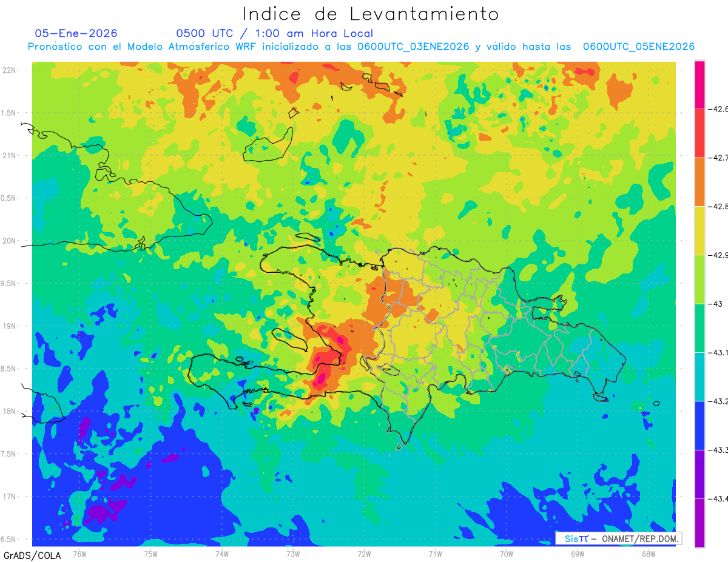This screenshot has height=562, width=728.
Task: Click the "70W" longitude label
Action: tap(506, 554)
